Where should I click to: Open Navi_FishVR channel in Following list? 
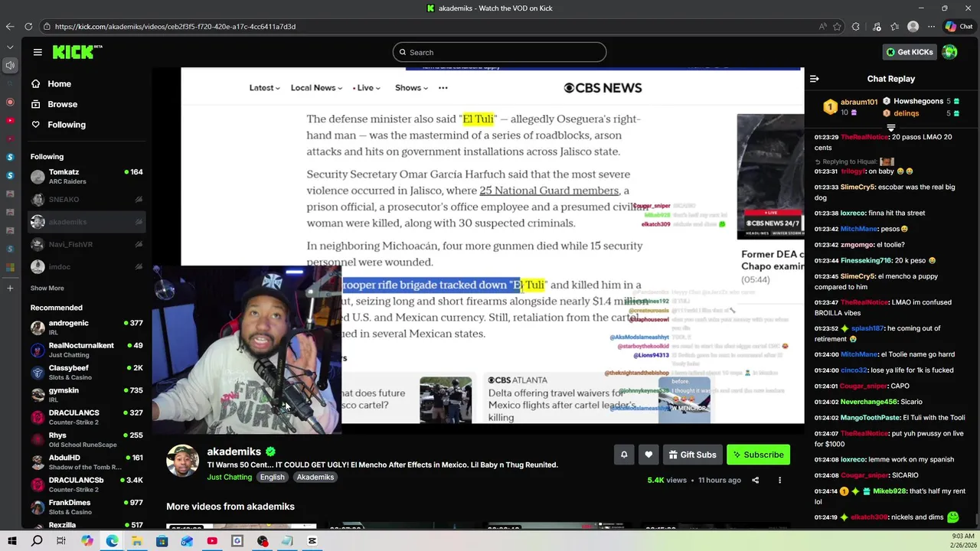[87, 244]
